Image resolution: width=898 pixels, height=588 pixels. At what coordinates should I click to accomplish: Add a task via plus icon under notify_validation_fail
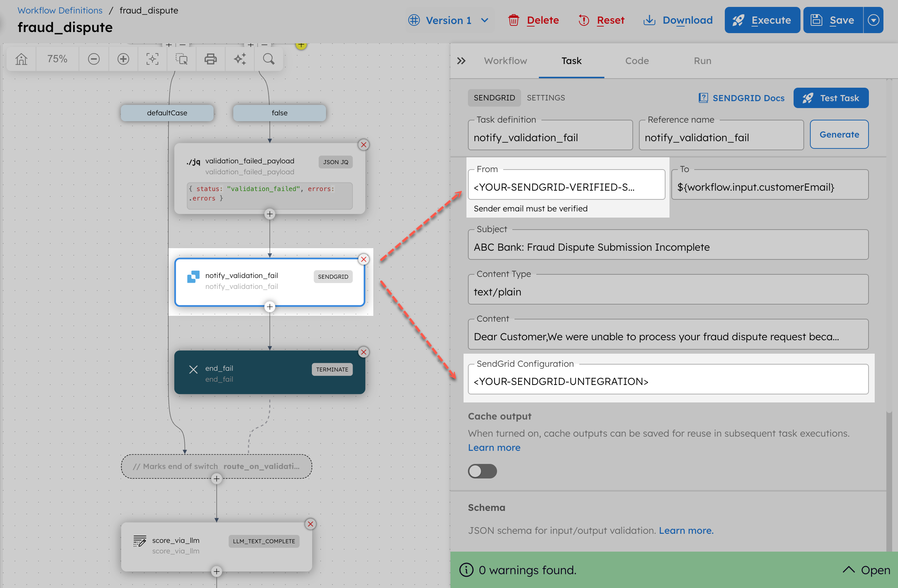click(270, 307)
